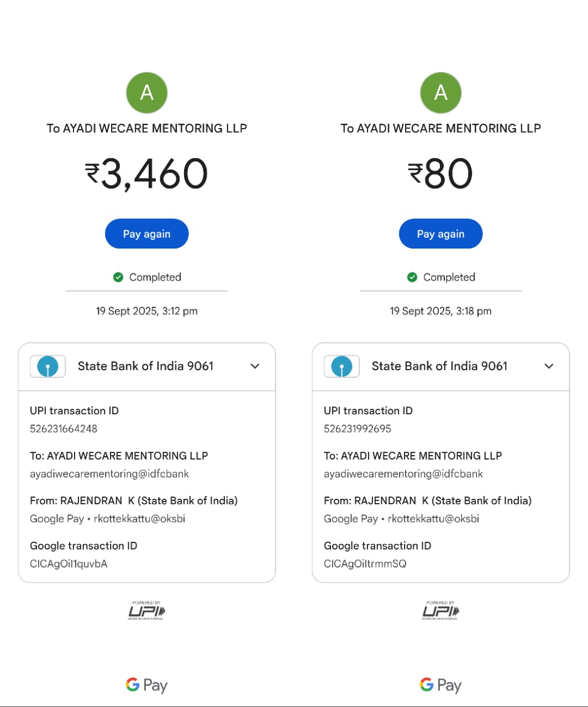
Task: Click the UPI logo below the left receipt
Action: click(147, 611)
